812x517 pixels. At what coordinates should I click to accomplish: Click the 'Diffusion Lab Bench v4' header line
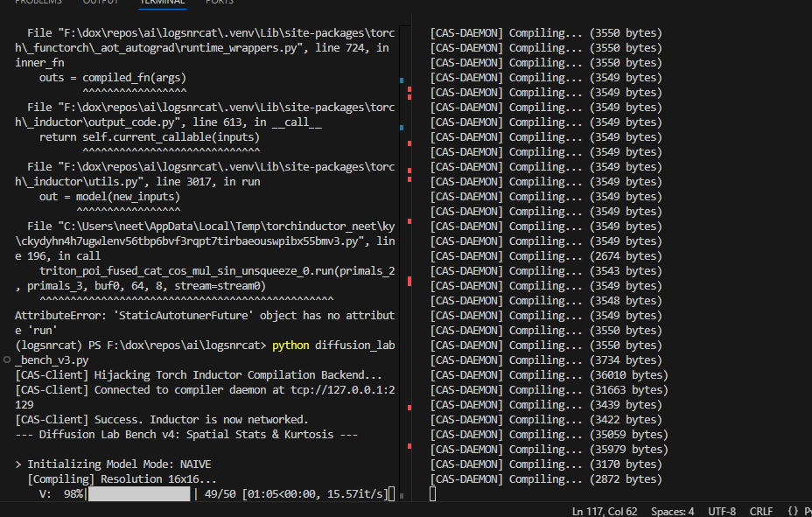[186, 434]
